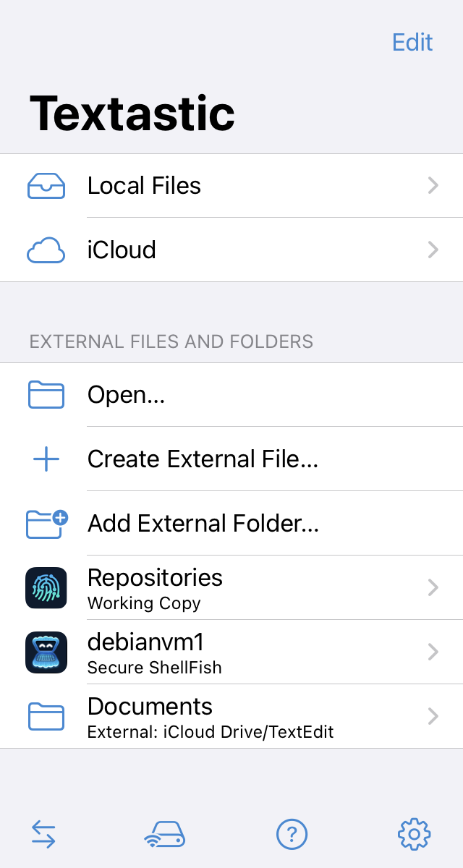Screen dimensions: 463x868
Task: Expand debianvm1 chevron
Action: 433,652
